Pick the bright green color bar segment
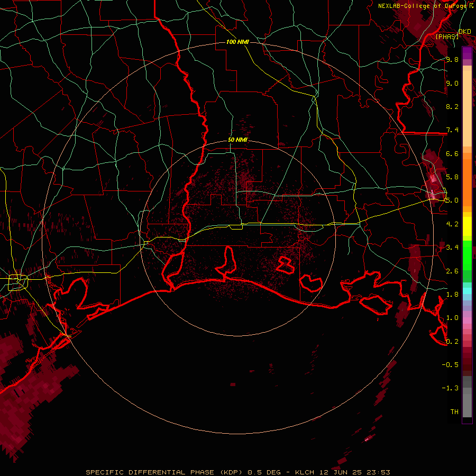The height and width of the screenshot is (476, 476). tap(467, 255)
